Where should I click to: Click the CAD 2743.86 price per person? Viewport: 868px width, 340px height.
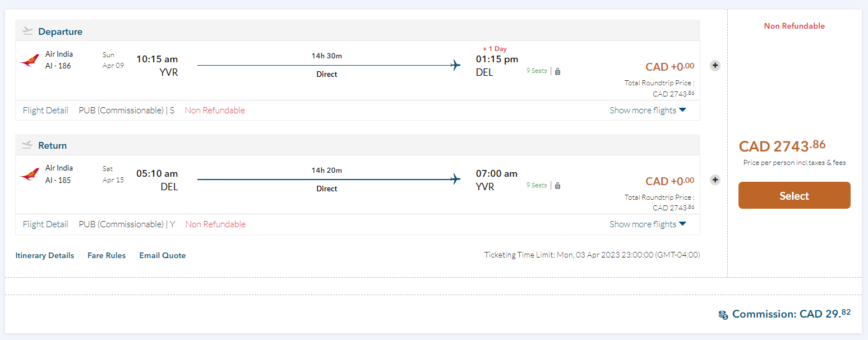click(x=782, y=146)
